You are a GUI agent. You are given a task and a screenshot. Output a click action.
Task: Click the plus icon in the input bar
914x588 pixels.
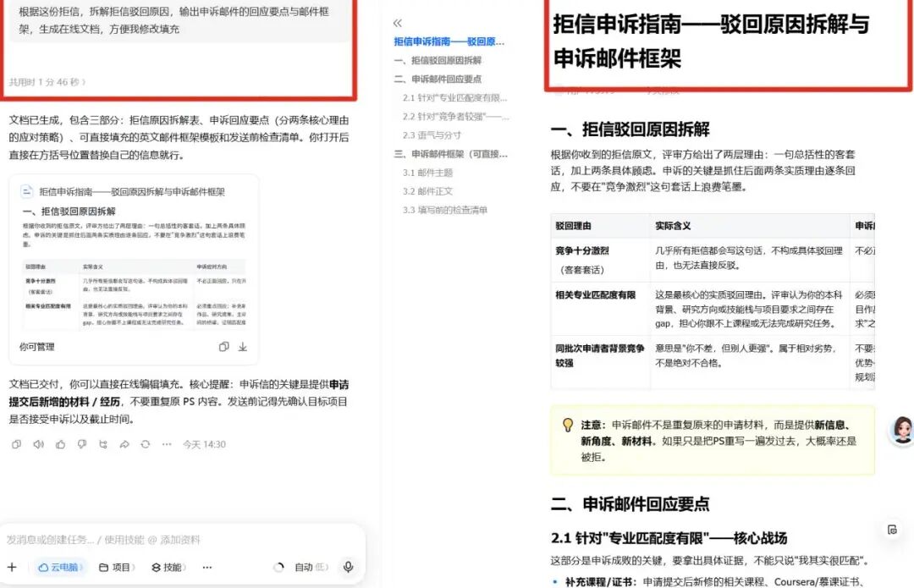(x=12, y=567)
